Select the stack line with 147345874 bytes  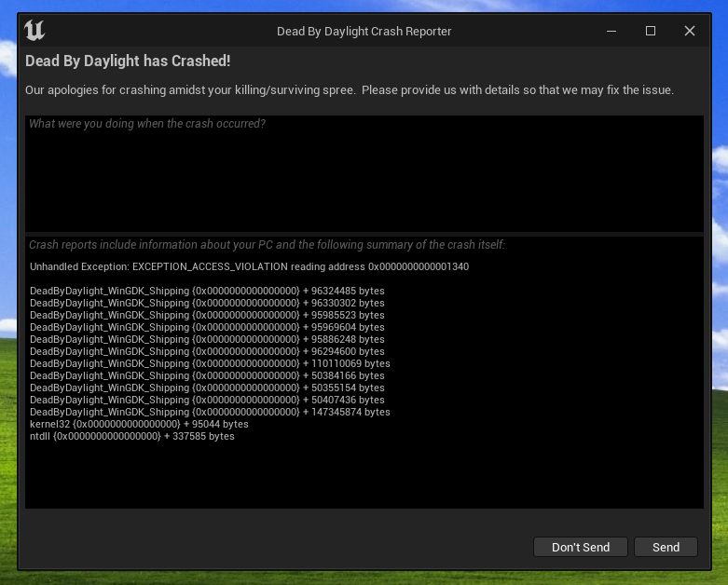(210, 412)
